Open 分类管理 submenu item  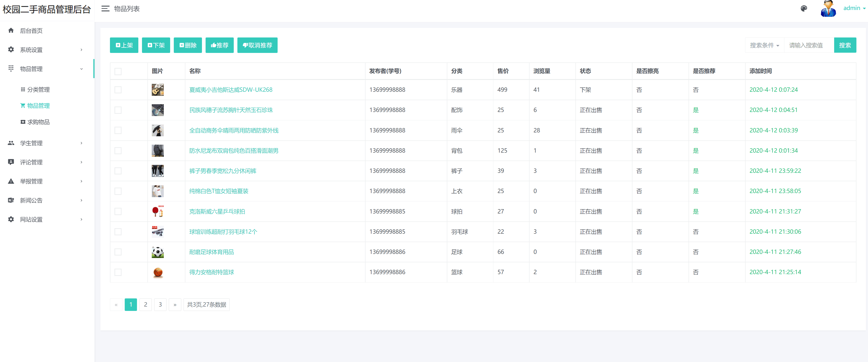pos(38,89)
